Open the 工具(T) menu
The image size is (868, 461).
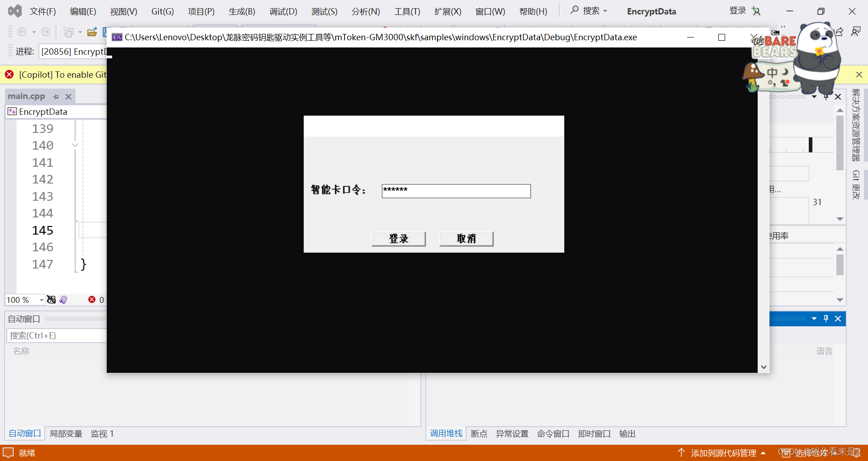[x=407, y=11]
